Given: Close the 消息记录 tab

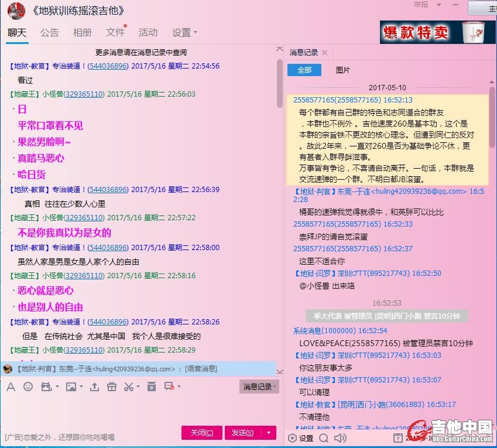Looking at the screenshot, I should (x=324, y=53).
